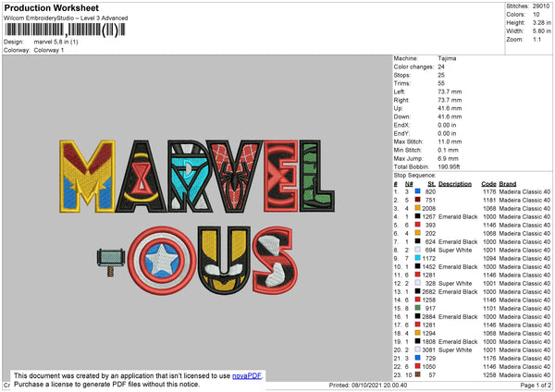Click the "Production Worksheet" title
555x392 pixels.
52,7
